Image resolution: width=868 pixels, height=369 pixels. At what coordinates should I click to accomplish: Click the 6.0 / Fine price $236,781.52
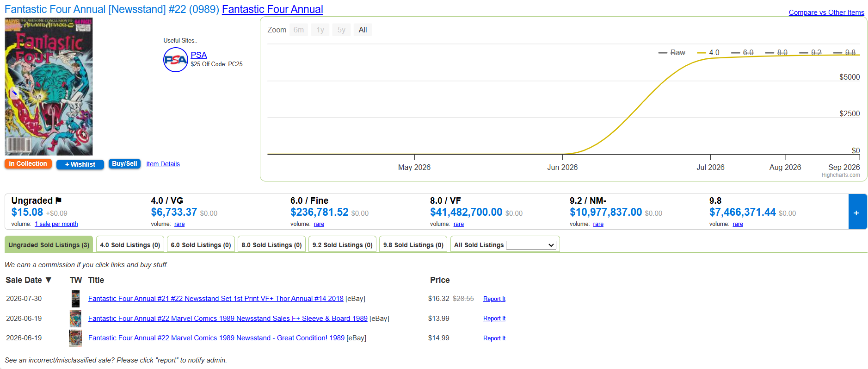click(320, 212)
